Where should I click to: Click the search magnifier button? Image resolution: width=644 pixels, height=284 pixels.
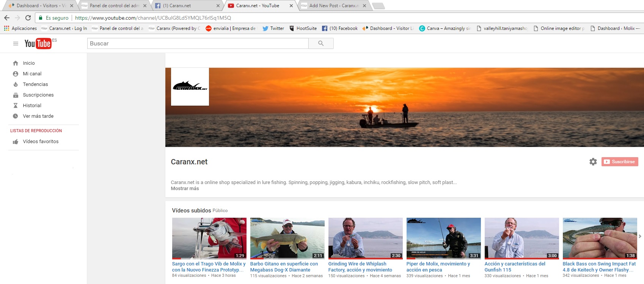click(321, 44)
